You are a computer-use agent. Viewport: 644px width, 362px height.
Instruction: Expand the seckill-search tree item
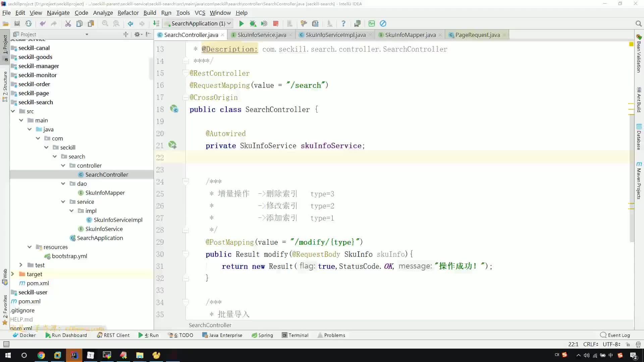pos(12,102)
